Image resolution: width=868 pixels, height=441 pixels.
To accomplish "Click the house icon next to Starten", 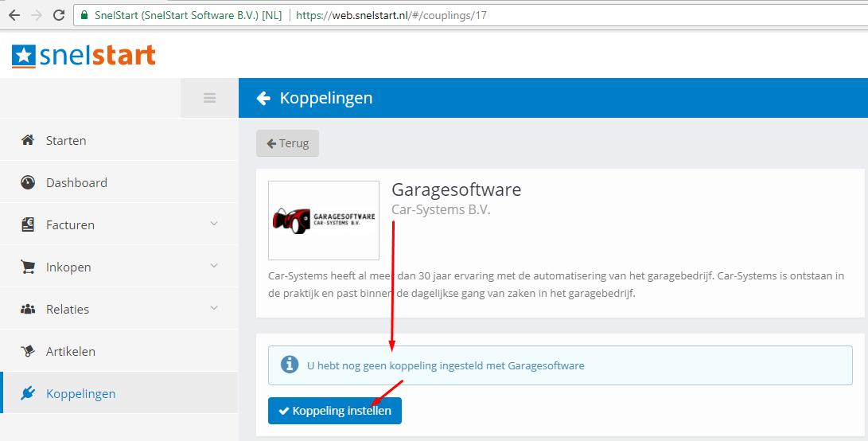I will [28, 140].
